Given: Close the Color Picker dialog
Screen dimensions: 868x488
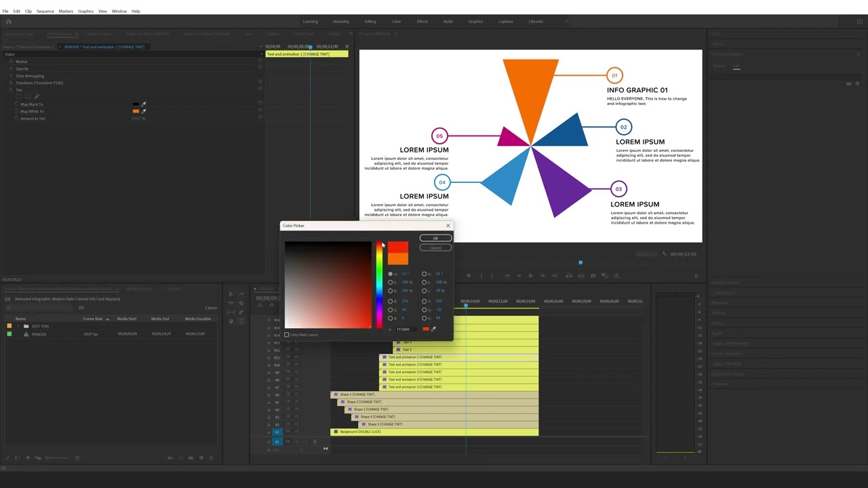Looking at the screenshot, I should [448, 226].
